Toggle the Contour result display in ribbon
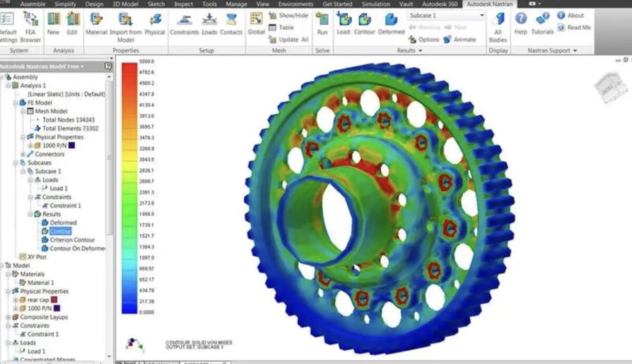Screen dimensions: 632x364 (x=364, y=24)
